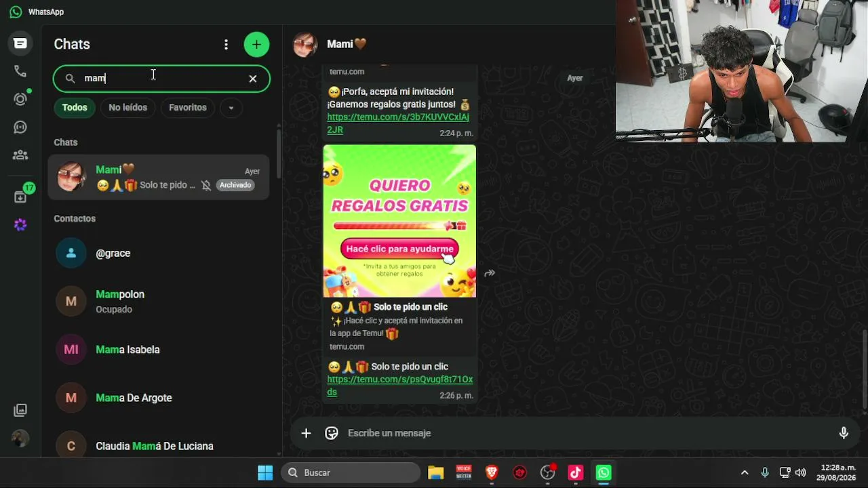This screenshot has height=488, width=868.
Task: Open the attach plus menu in composer
Action: 307,433
